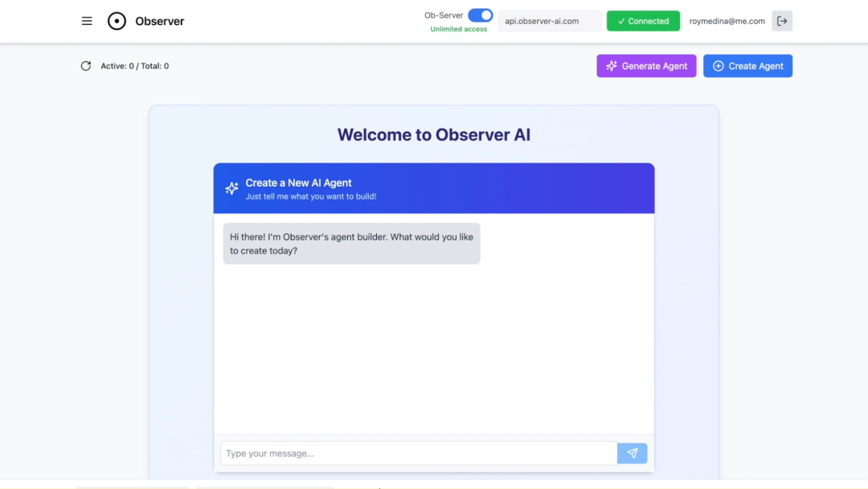Click the agent builder greeting message

351,244
